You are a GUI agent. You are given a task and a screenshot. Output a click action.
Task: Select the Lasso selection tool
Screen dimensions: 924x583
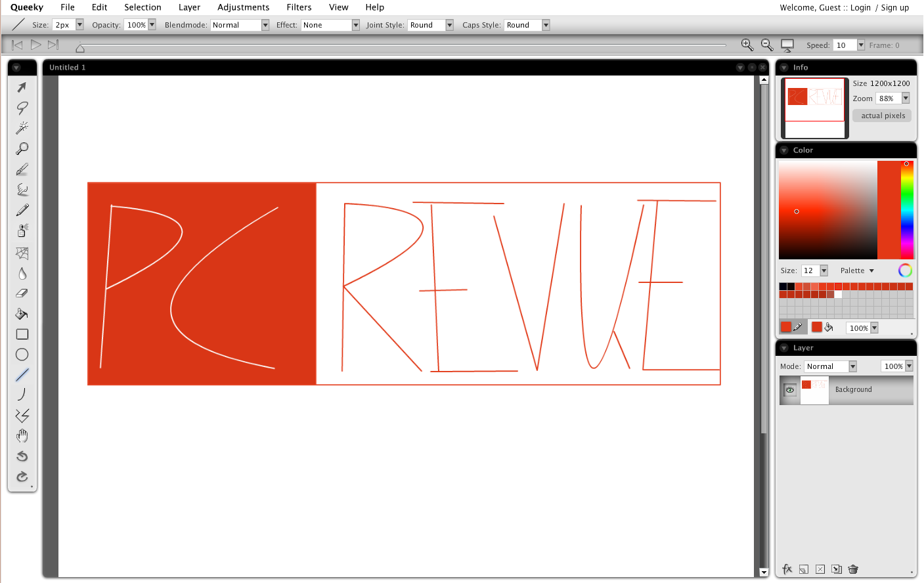pyautogui.click(x=22, y=108)
